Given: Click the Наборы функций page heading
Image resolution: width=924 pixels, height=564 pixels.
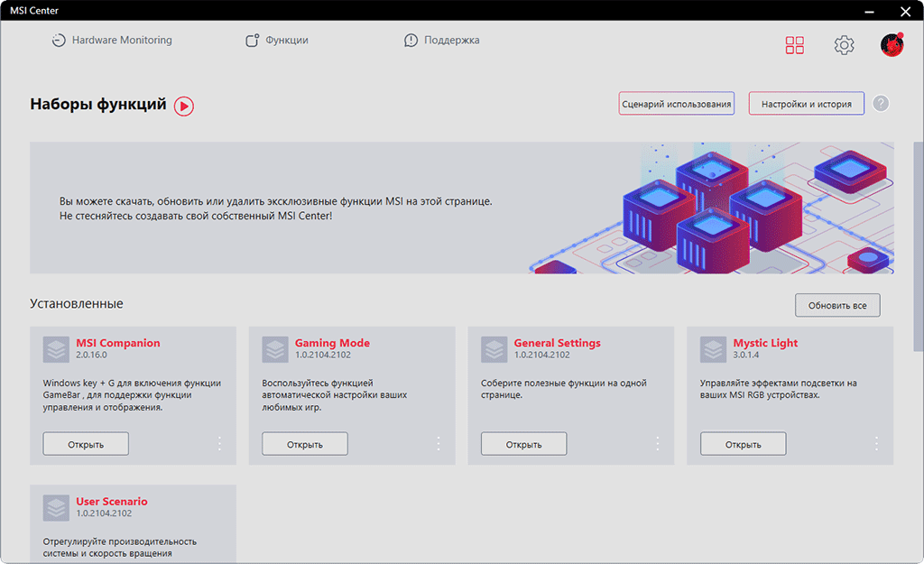Looking at the screenshot, I should 98,105.
